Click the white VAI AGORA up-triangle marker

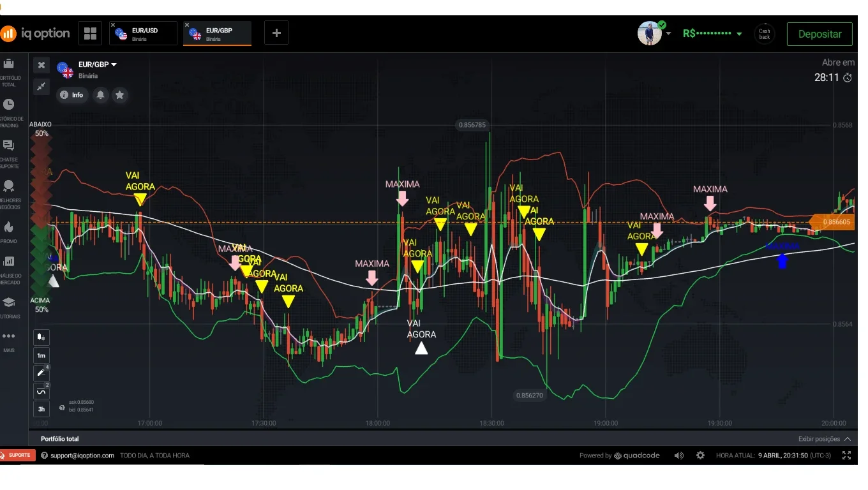pos(421,348)
